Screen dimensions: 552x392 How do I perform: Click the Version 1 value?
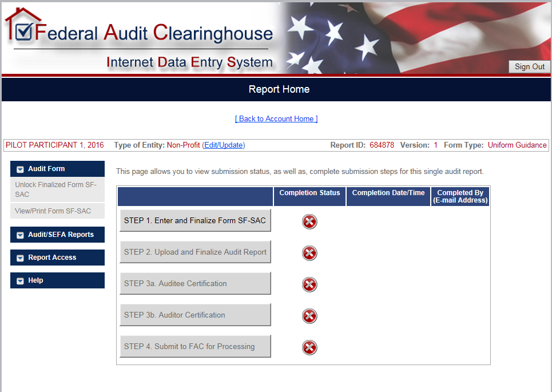(435, 145)
